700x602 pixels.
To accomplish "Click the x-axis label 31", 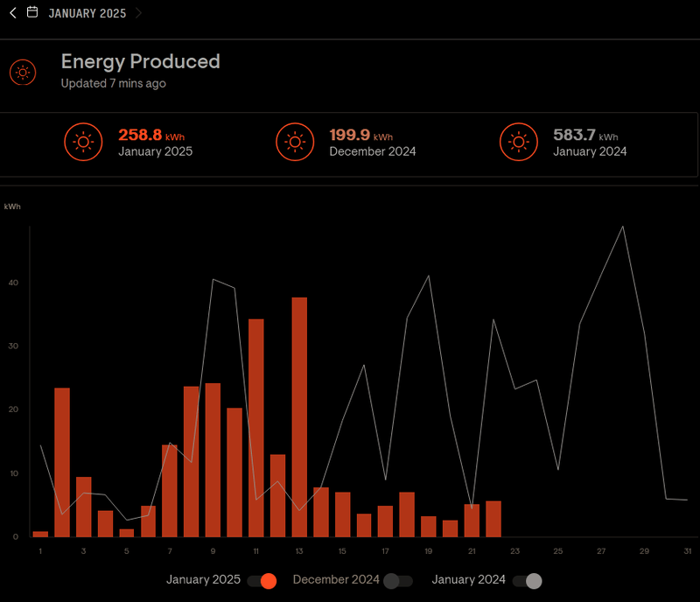I will 688,551.
